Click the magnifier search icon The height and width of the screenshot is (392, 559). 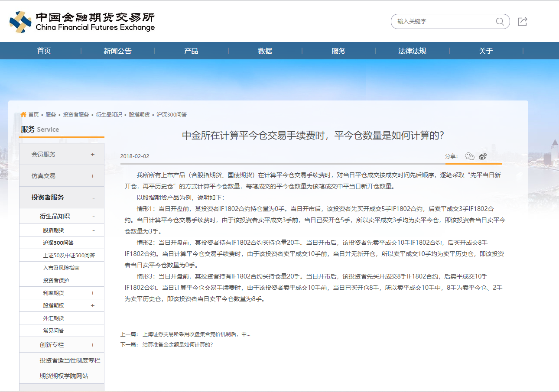[x=500, y=22]
